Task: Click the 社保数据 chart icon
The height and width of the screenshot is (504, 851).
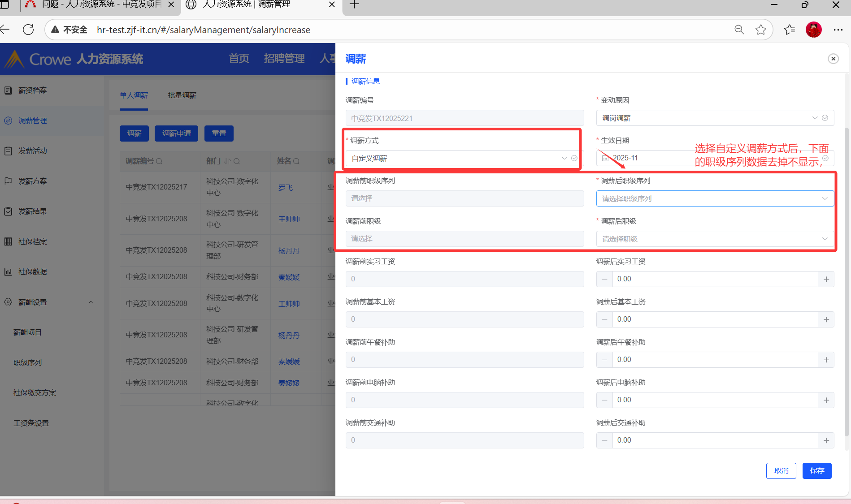Action: click(8, 272)
